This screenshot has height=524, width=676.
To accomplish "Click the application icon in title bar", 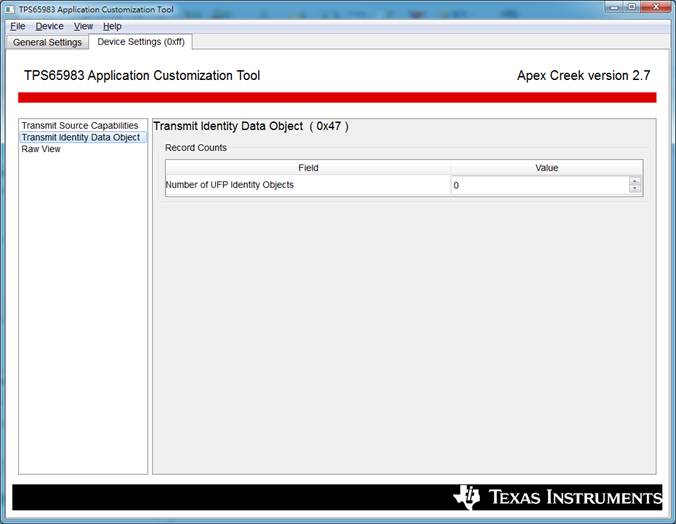I will pos(9,9).
